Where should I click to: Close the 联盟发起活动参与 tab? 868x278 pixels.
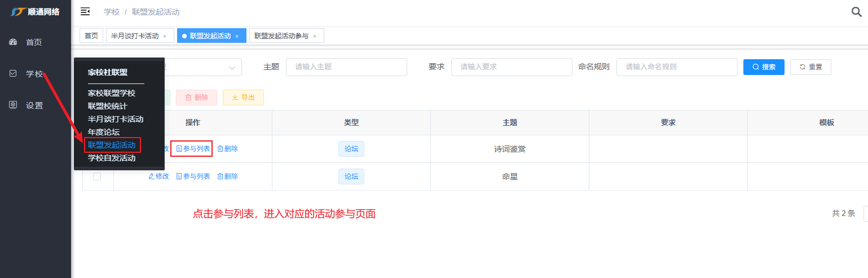coord(315,36)
